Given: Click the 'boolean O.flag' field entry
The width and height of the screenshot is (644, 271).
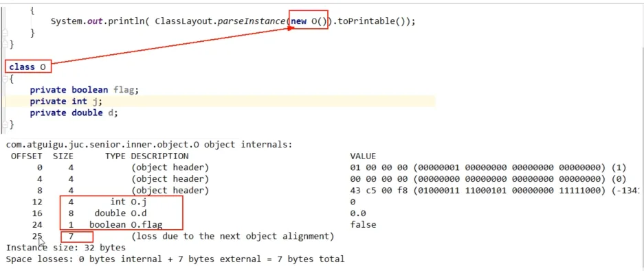Looking at the screenshot, I should pyautogui.click(x=126, y=224).
